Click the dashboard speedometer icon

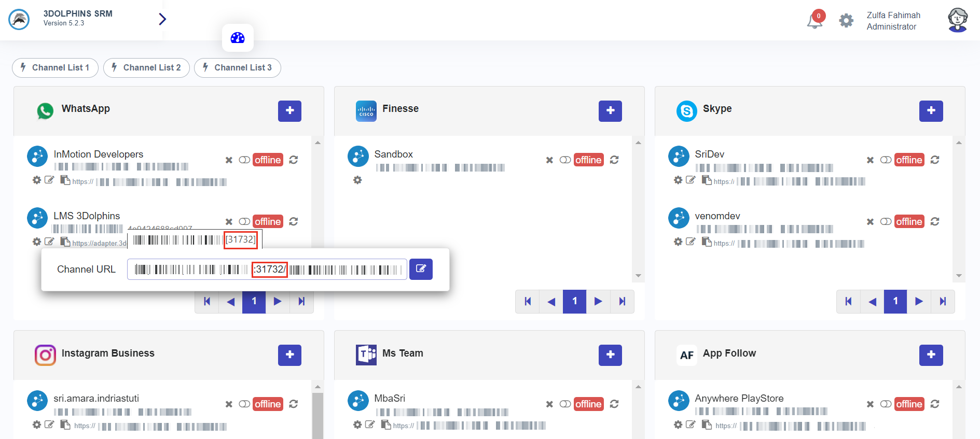238,38
